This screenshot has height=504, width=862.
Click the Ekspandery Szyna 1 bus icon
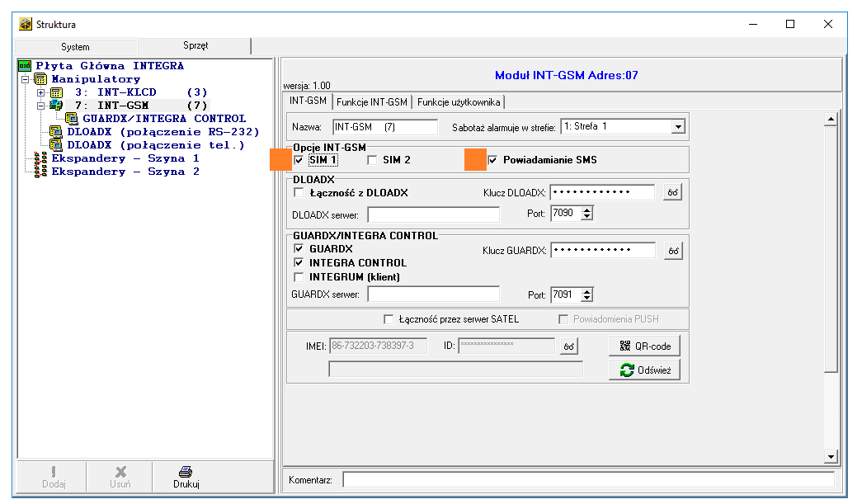click(40, 158)
